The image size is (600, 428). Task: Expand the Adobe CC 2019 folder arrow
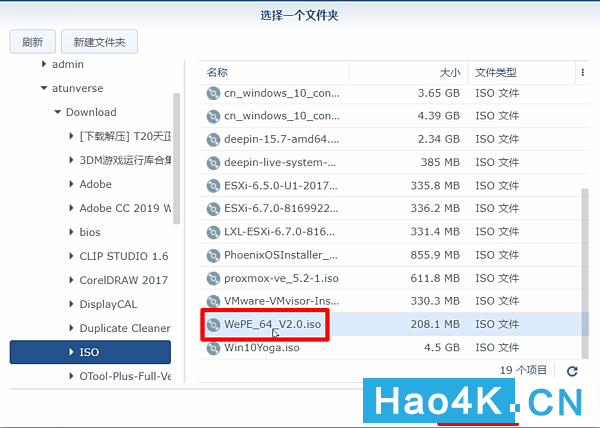71,208
